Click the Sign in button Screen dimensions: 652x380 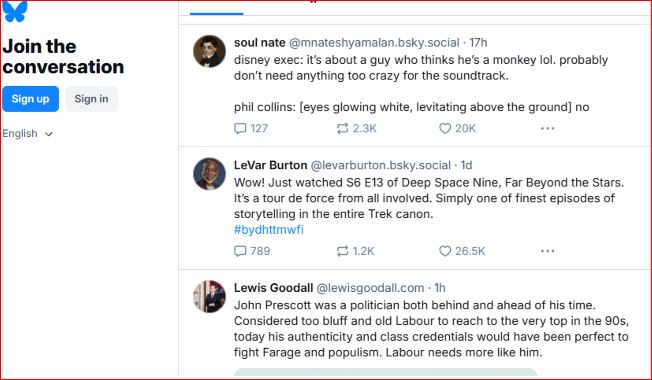pos(91,99)
